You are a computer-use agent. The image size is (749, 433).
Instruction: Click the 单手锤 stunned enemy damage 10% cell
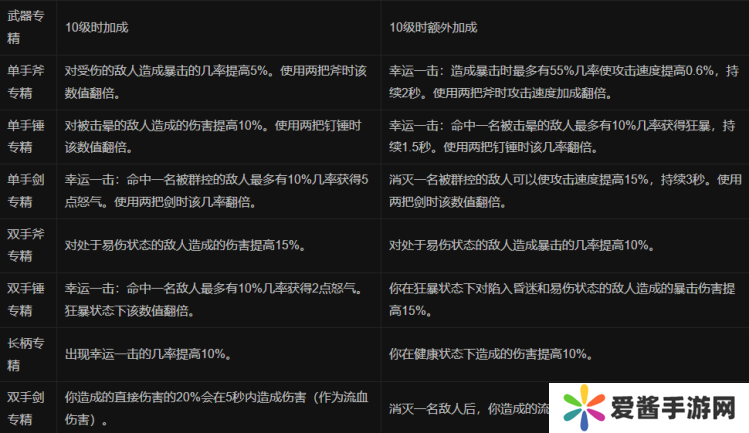pyautogui.click(x=217, y=135)
